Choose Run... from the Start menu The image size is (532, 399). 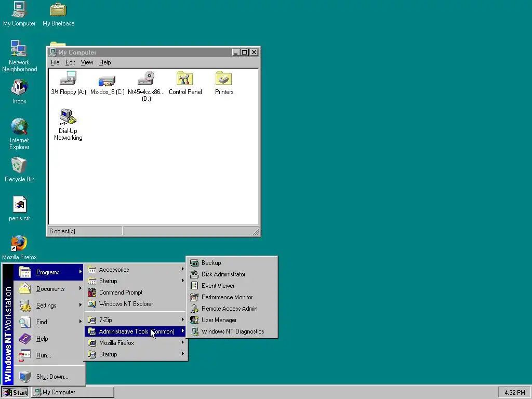click(48, 355)
